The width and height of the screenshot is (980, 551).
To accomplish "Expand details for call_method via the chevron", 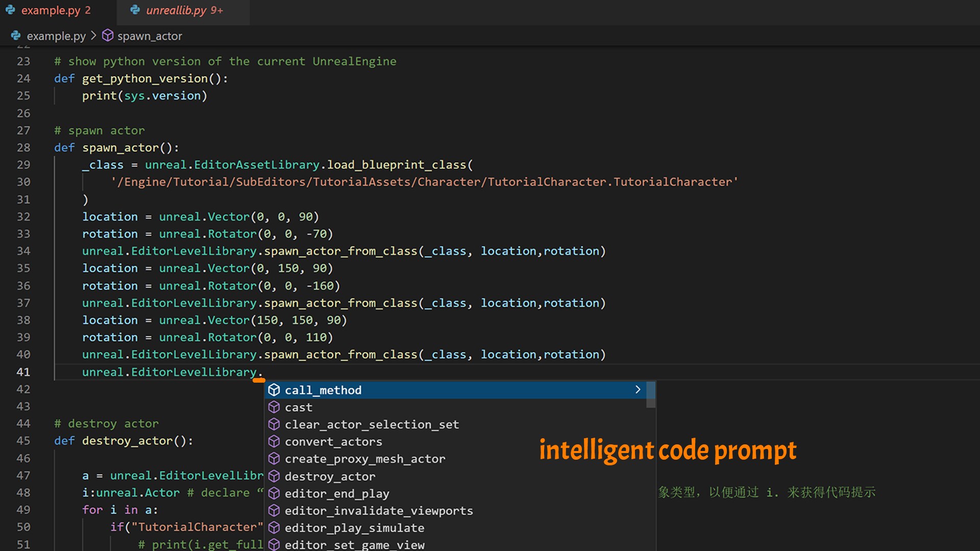I will (638, 389).
